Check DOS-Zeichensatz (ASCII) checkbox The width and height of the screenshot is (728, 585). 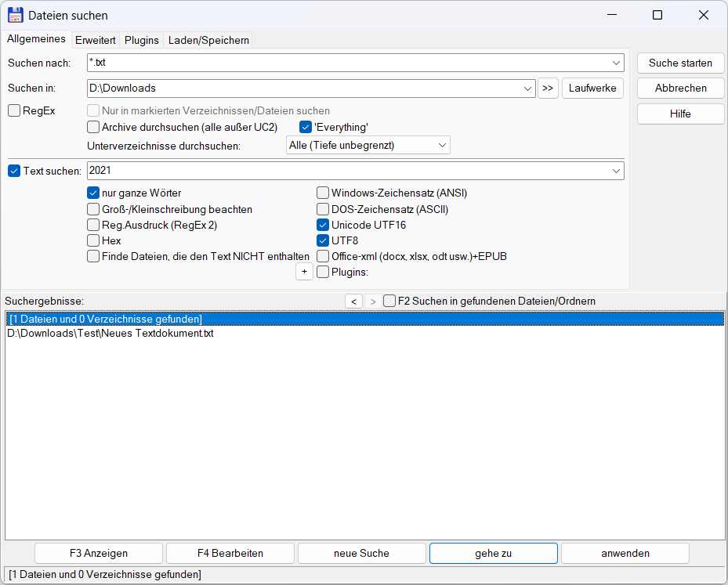[323, 209]
